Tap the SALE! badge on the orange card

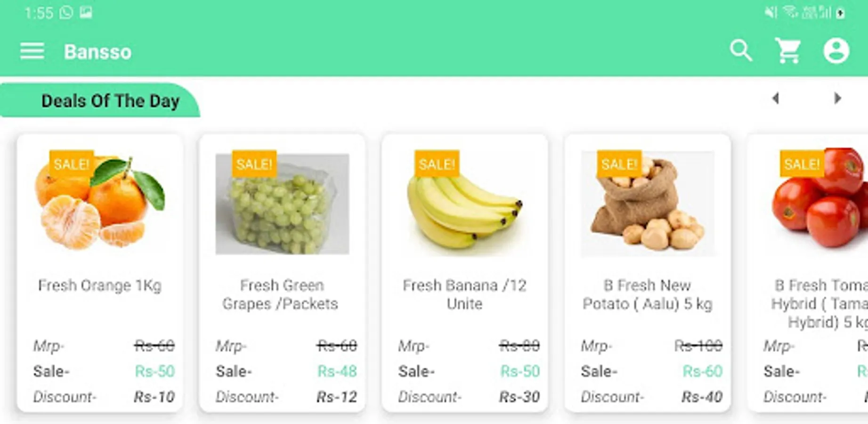click(71, 164)
